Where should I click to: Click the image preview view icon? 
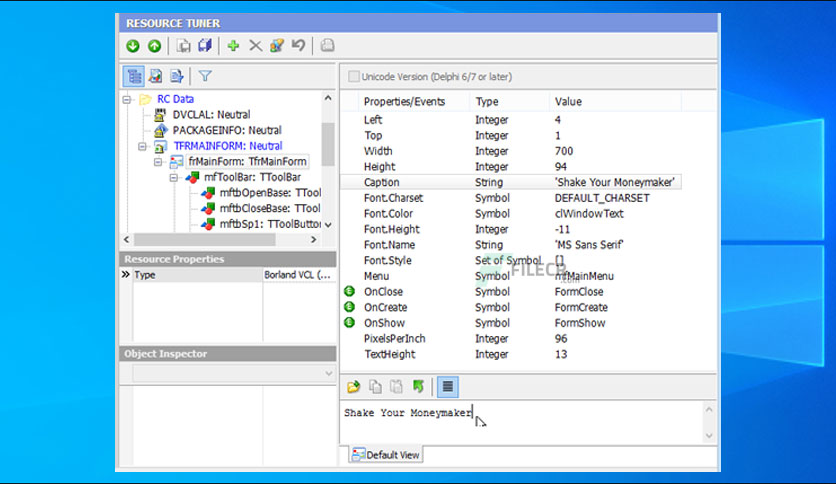(155, 76)
